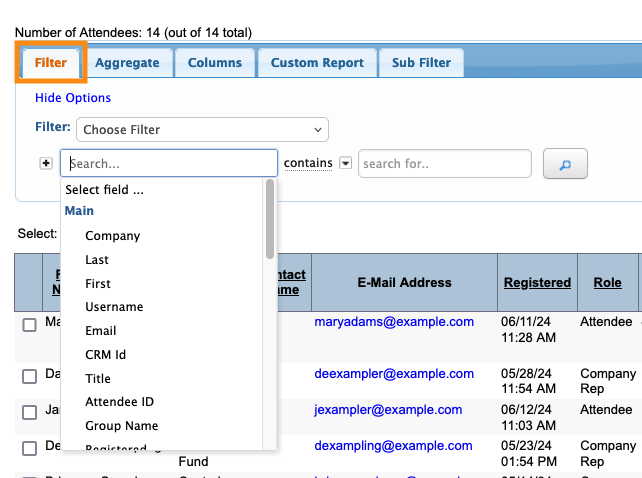
Task: Sort by the Role column header
Action: [607, 283]
